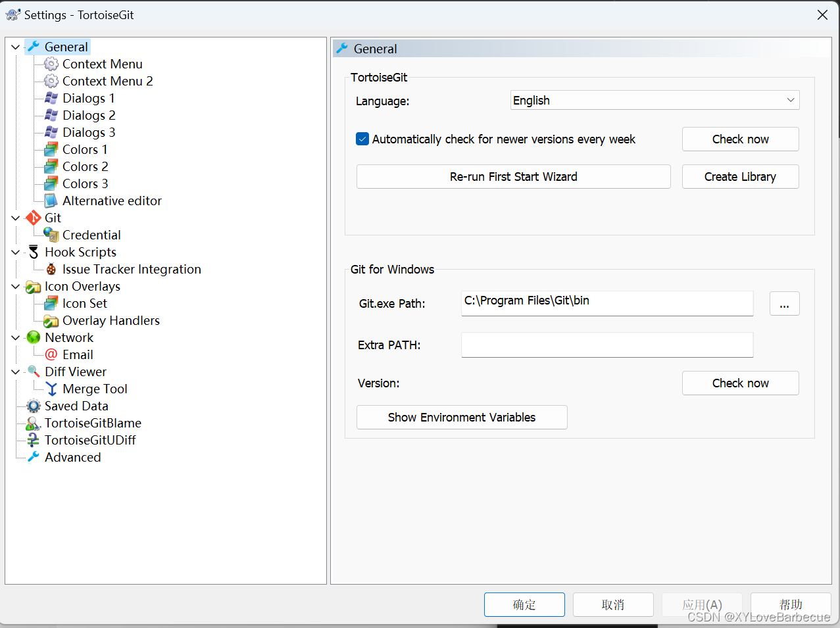Uncheck automatic newer versions check

coord(362,139)
